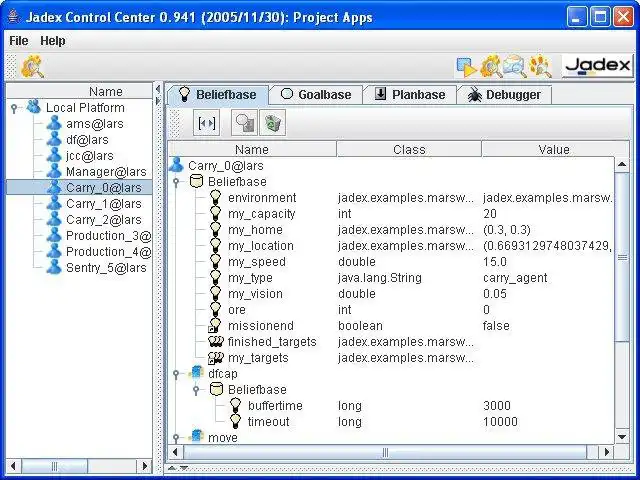Switch to the Debugger tab
Screen dimensions: 640x480
coord(504,95)
